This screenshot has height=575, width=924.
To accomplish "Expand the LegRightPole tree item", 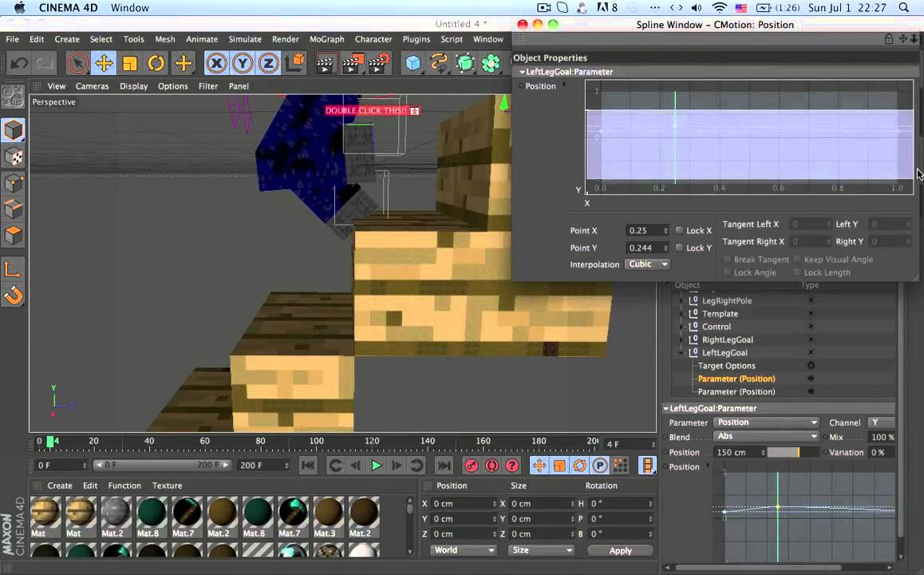I will [x=681, y=301].
